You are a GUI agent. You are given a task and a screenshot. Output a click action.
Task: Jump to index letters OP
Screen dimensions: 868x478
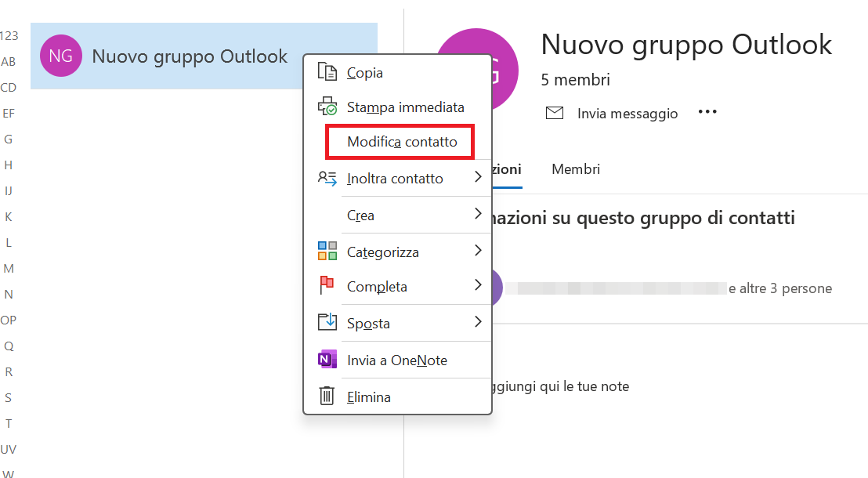[x=9, y=320]
